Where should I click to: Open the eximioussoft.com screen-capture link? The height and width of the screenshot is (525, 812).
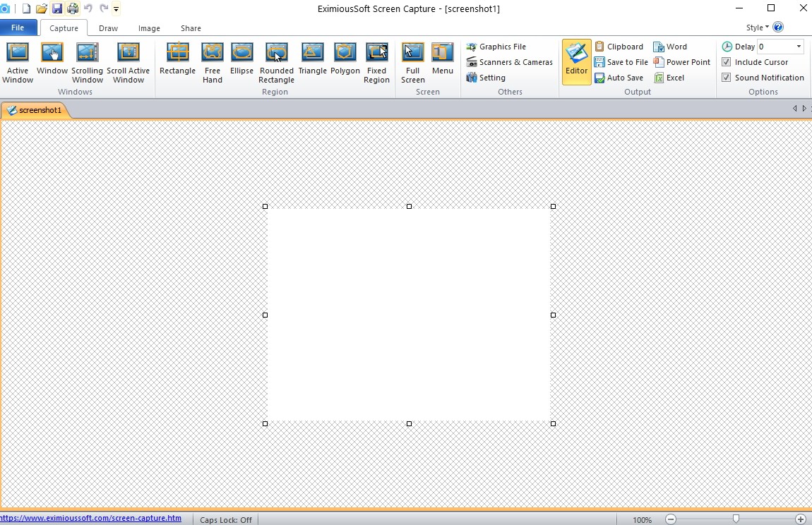[x=90, y=518]
